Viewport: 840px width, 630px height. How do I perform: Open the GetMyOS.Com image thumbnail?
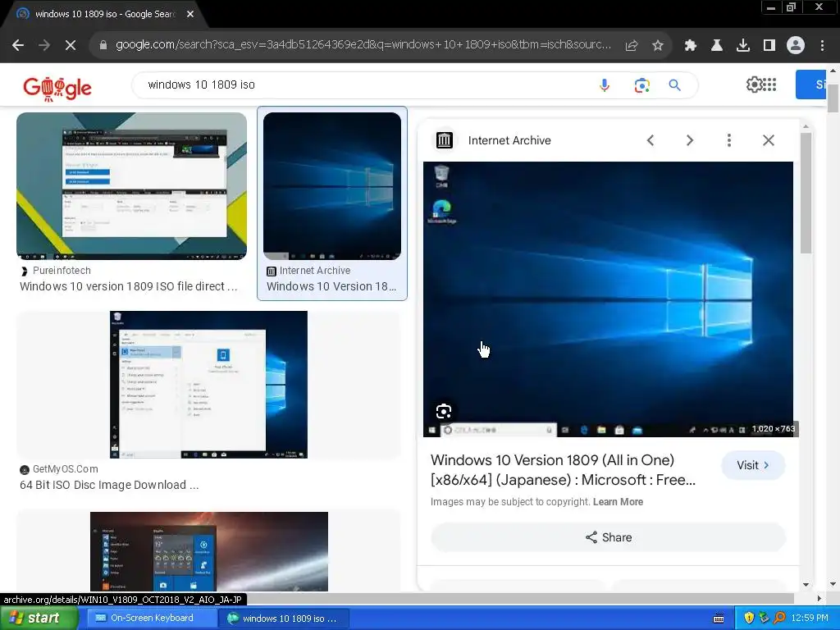pos(208,385)
